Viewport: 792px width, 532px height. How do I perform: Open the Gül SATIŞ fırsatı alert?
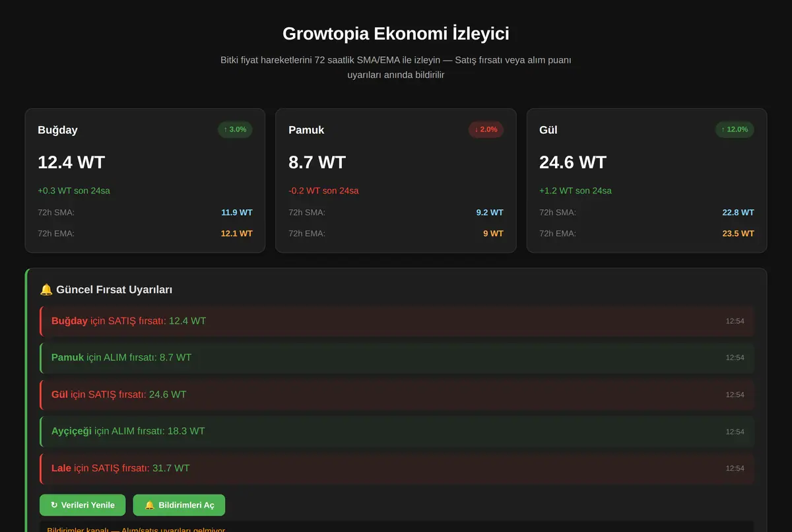click(397, 394)
